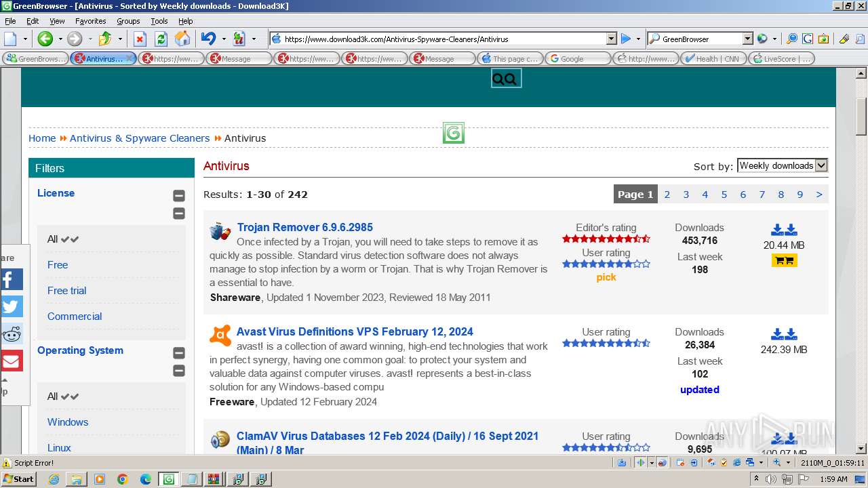Open the GreenBrowser search box dropdown
The width and height of the screenshot is (868, 488).
pos(747,39)
